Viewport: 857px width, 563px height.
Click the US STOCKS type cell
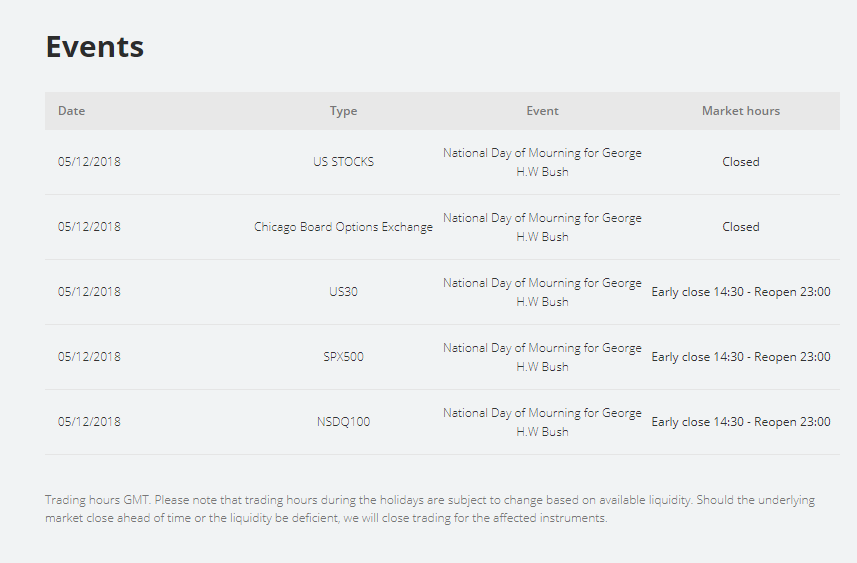pyautogui.click(x=343, y=162)
